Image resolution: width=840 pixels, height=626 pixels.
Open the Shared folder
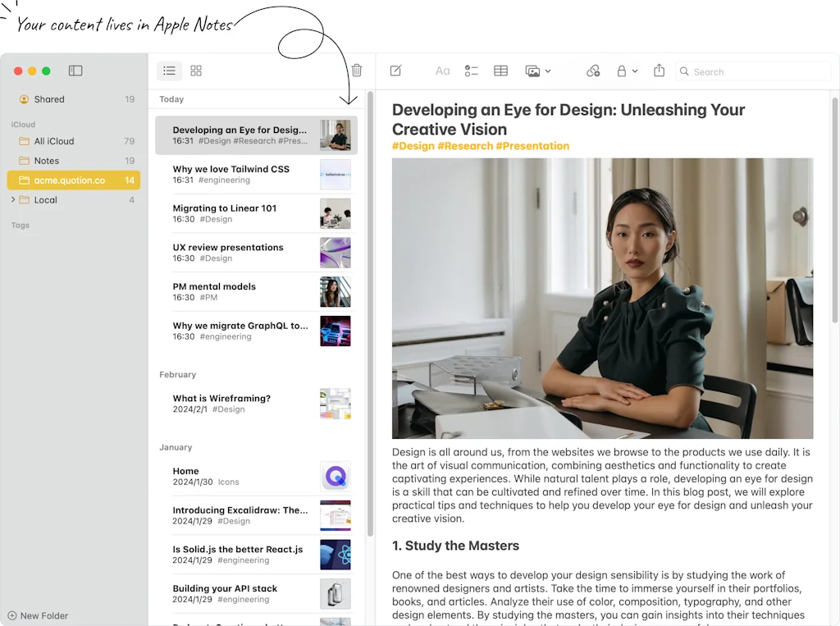tap(49, 99)
